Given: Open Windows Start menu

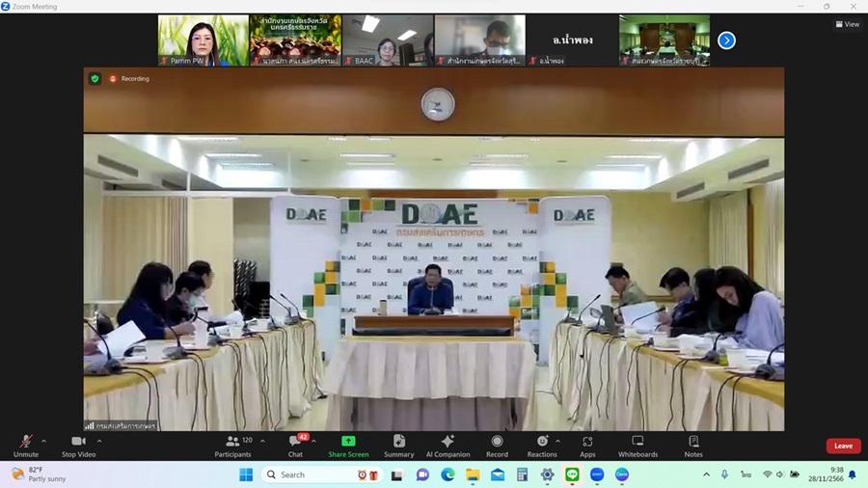Looking at the screenshot, I should coord(246,474).
